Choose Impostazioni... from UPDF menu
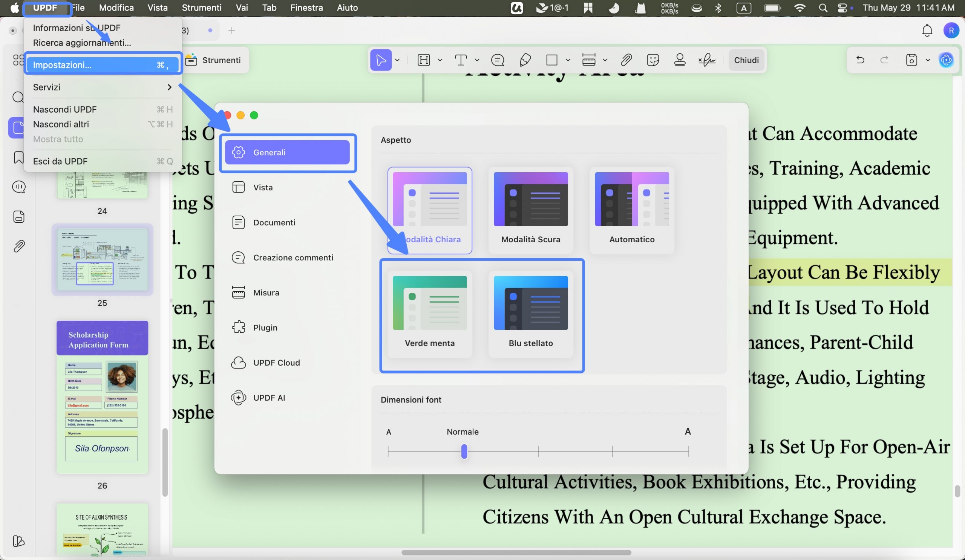965x560 pixels. 103,65
